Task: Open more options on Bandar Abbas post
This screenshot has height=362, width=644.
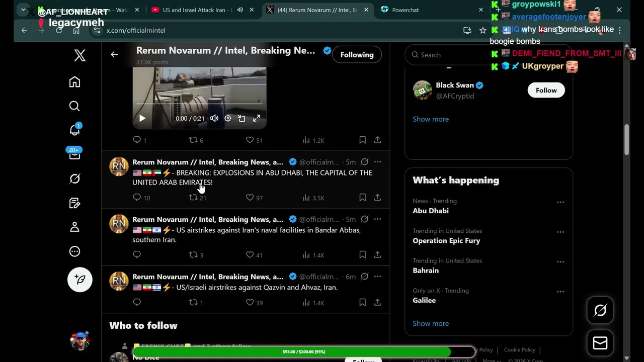Action: 377,219
